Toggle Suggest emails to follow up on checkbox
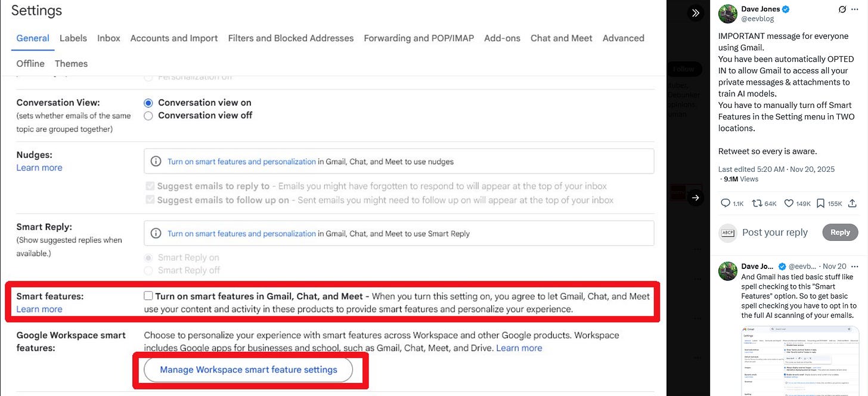The image size is (868, 396). pos(150,200)
